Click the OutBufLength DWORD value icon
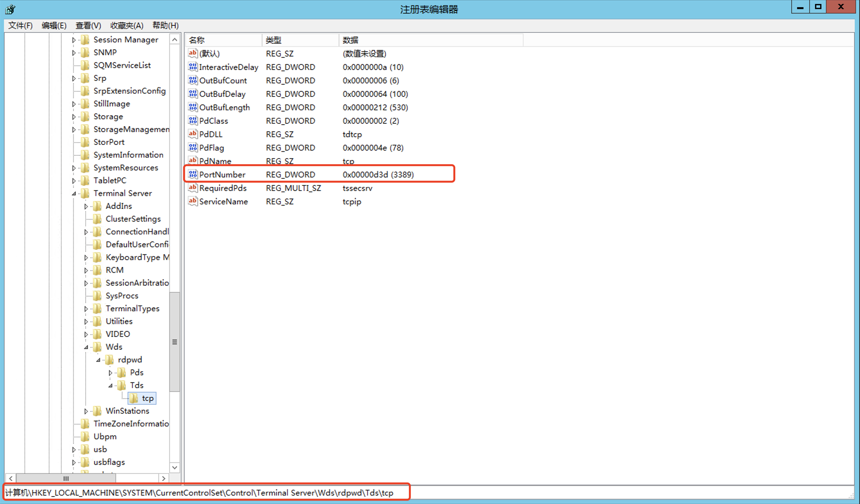 pyautogui.click(x=193, y=107)
